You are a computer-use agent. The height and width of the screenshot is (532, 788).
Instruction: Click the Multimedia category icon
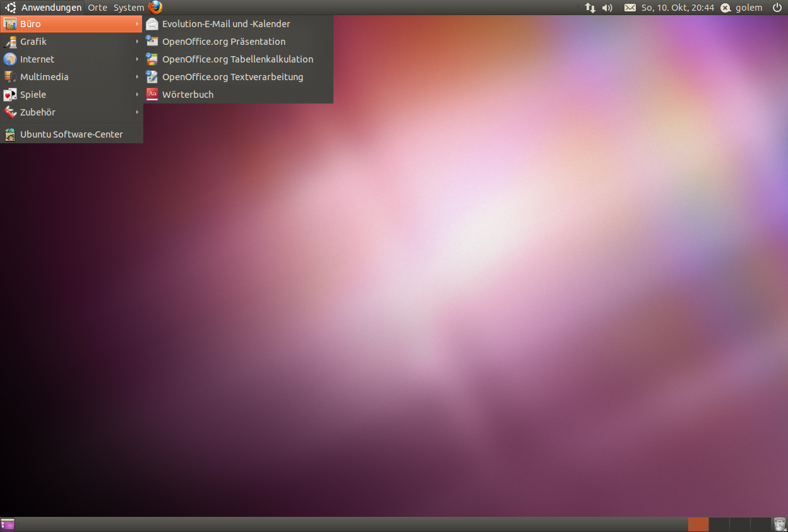(9, 77)
